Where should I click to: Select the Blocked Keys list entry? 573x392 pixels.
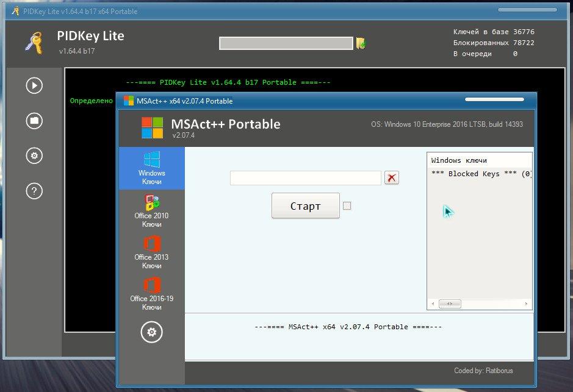tap(480, 174)
